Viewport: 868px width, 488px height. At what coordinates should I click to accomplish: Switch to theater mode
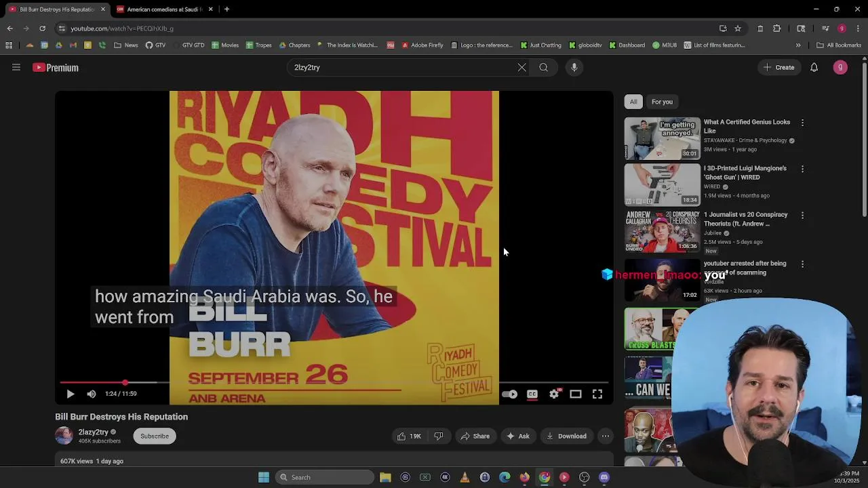(x=576, y=394)
